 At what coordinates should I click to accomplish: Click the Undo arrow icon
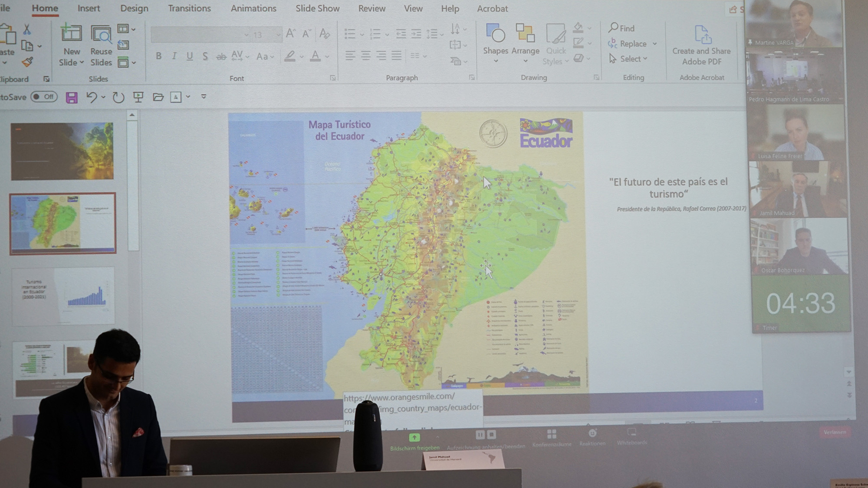91,97
